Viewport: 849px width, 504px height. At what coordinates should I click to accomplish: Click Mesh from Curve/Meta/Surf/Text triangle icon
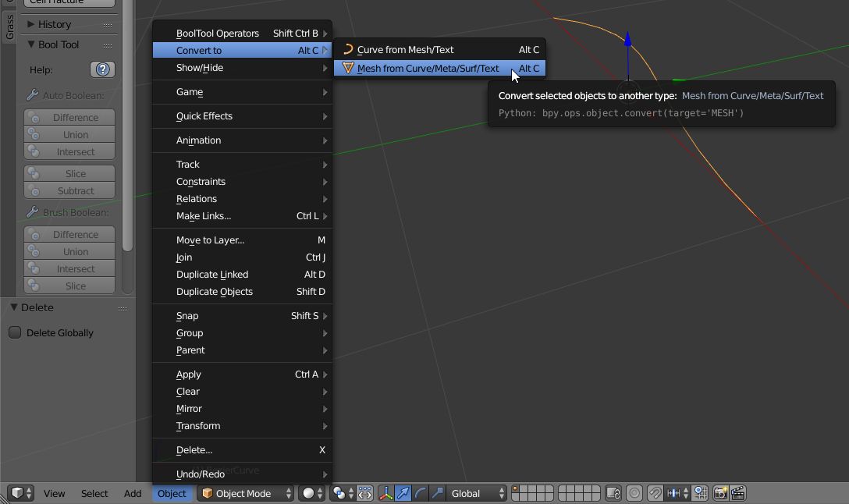point(348,68)
